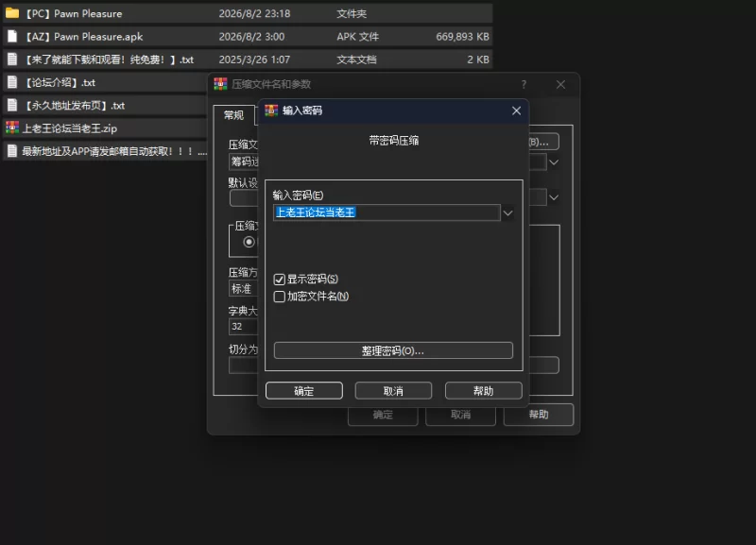The height and width of the screenshot is (545, 756).
Task: Expand the default profile dropdown arrow in background dialog
Action: pos(554,197)
